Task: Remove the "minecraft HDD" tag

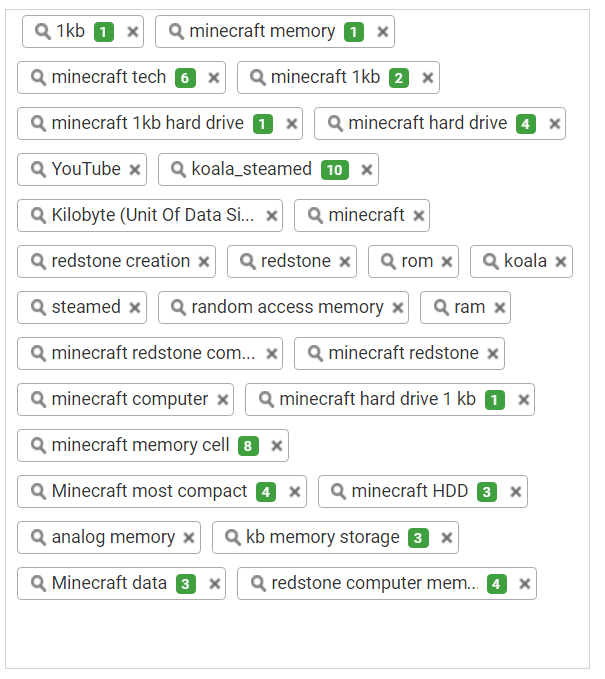Action: tap(516, 492)
